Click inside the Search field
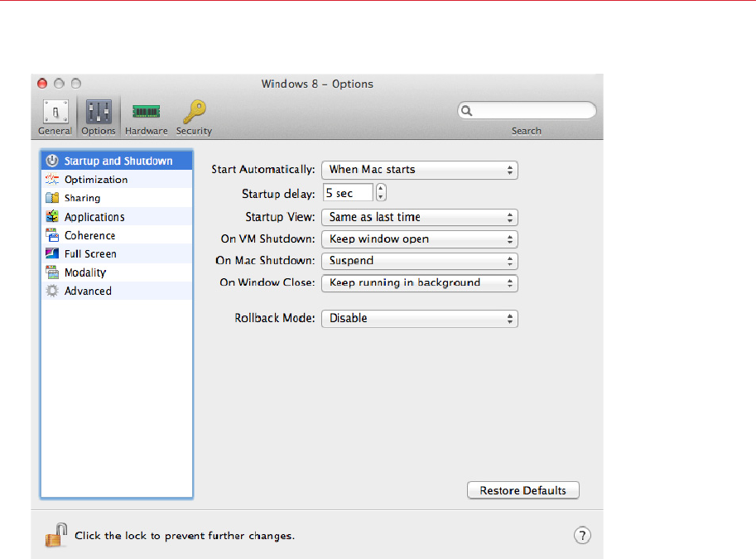756x559 pixels. [x=527, y=111]
